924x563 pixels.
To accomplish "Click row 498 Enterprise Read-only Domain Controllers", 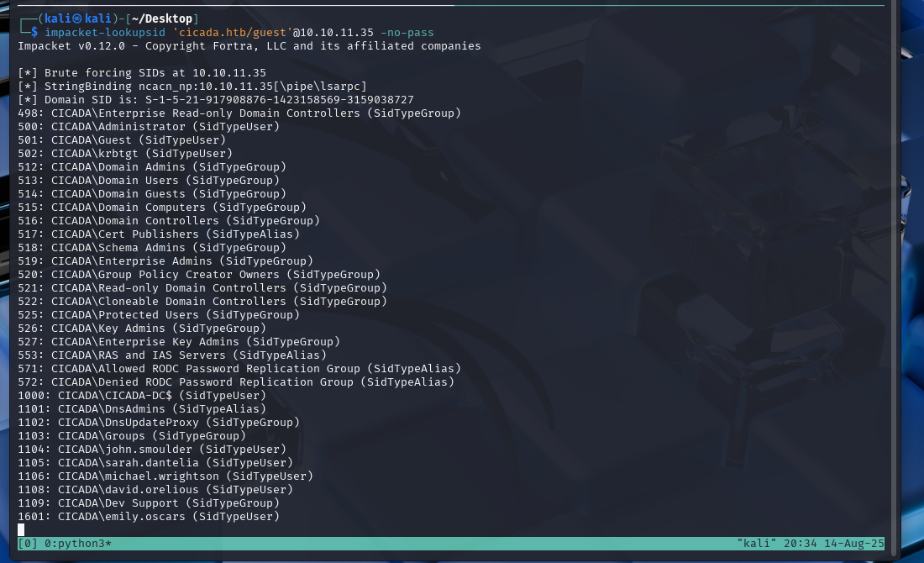I will (x=239, y=113).
